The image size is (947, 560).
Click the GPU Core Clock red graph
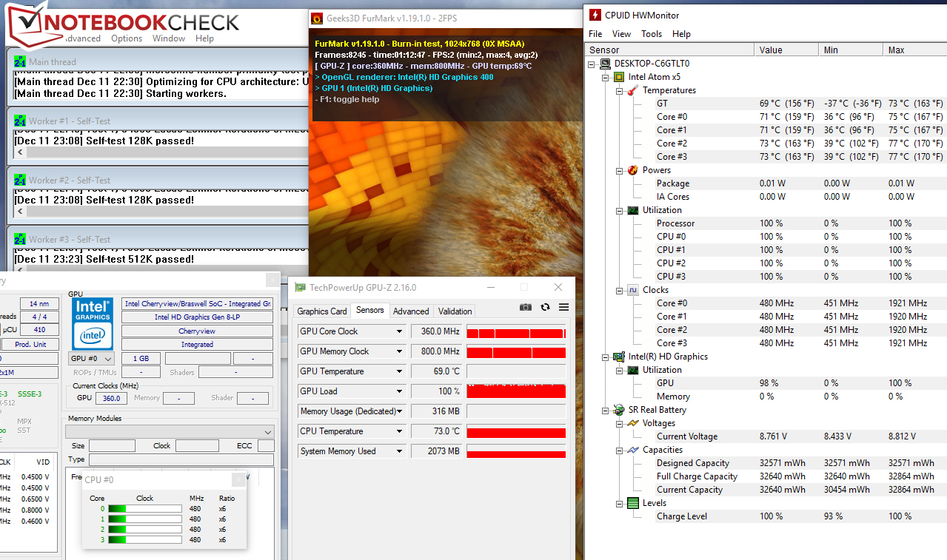516,331
